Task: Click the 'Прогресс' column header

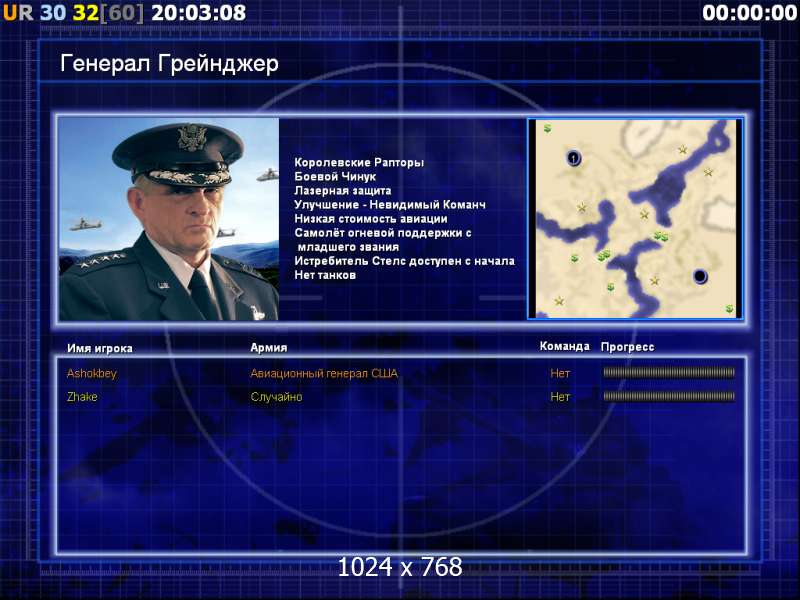Action: point(628,347)
